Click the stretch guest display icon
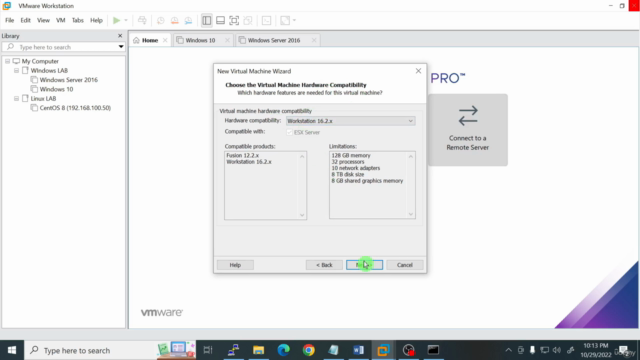 (x=285, y=20)
